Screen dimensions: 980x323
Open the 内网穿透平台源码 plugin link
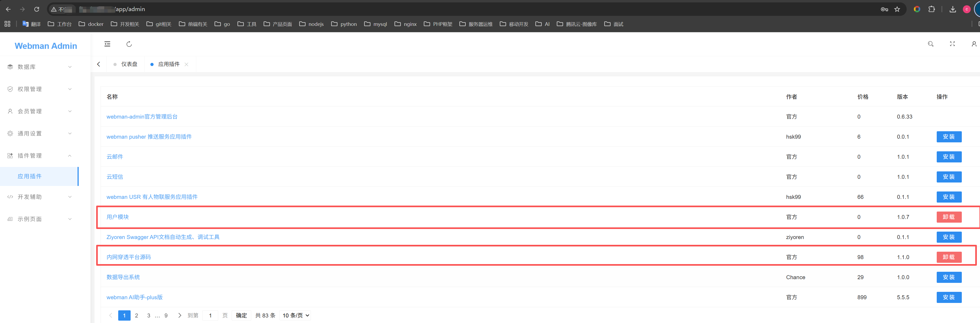[x=129, y=257]
